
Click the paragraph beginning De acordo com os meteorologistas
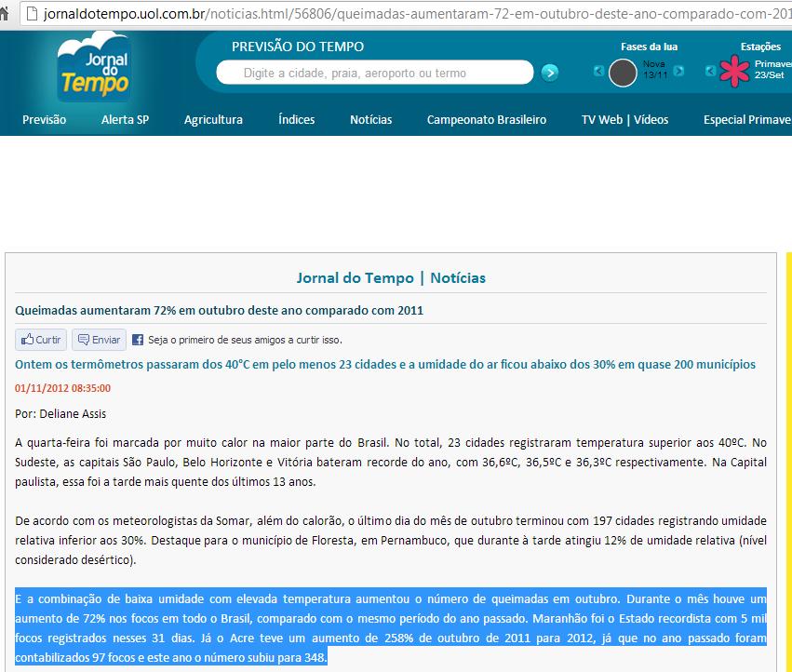click(391, 540)
